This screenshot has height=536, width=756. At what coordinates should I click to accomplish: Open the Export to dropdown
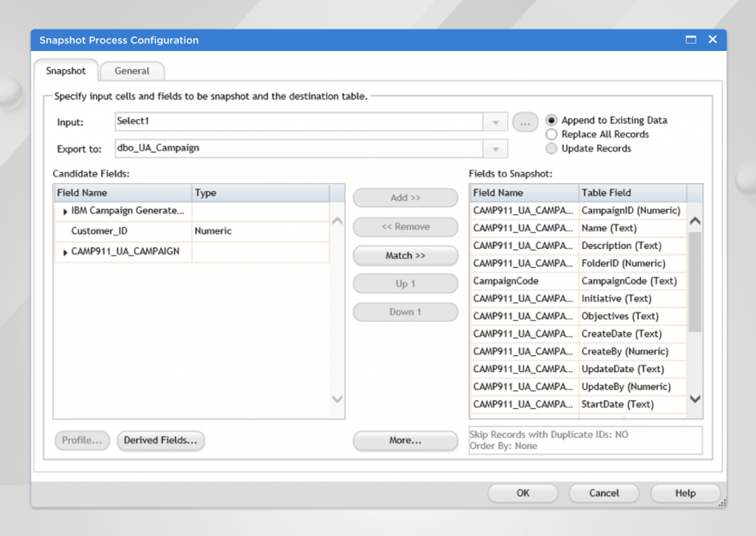pos(495,149)
